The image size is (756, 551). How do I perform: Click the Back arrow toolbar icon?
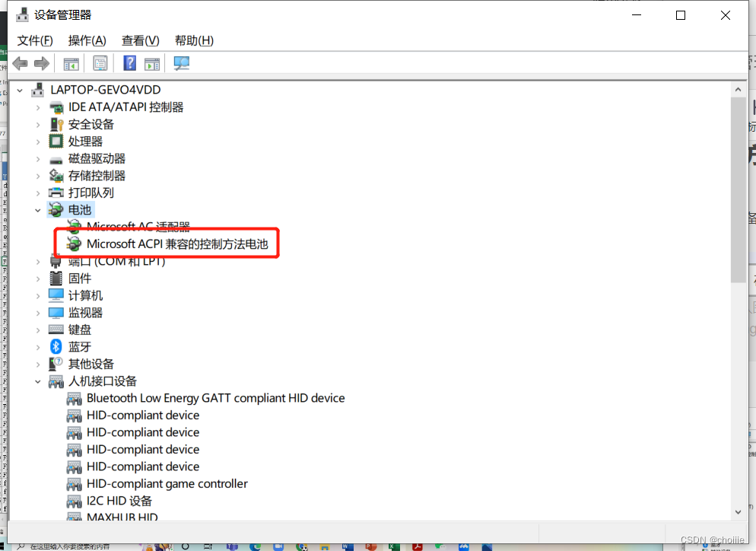[20, 63]
